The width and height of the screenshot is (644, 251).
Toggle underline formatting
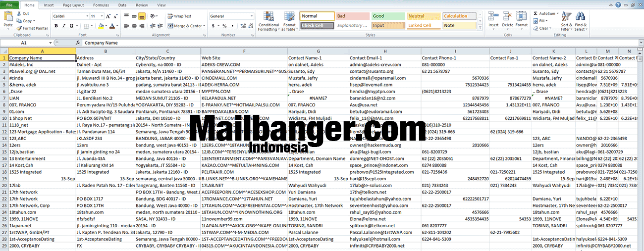coord(70,26)
